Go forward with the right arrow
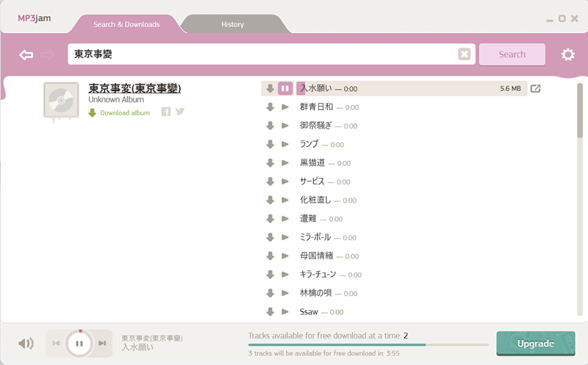588x365 pixels. (47, 54)
